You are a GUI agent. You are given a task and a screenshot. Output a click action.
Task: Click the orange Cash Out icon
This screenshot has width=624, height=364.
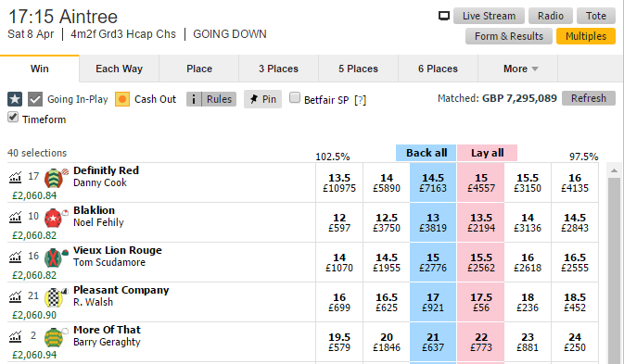pos(122,99)
